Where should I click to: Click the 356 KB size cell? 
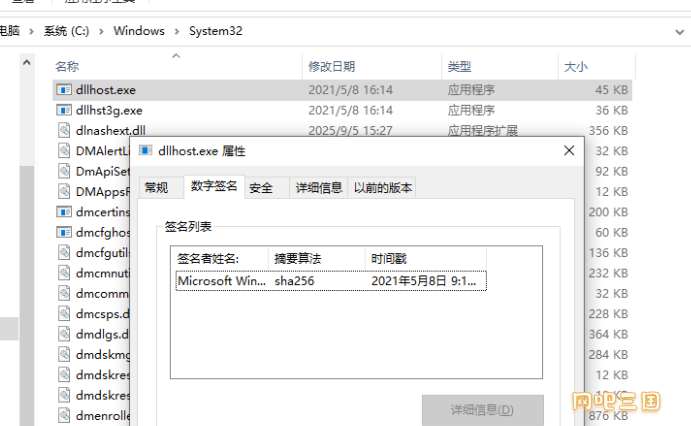pos(608,130)
